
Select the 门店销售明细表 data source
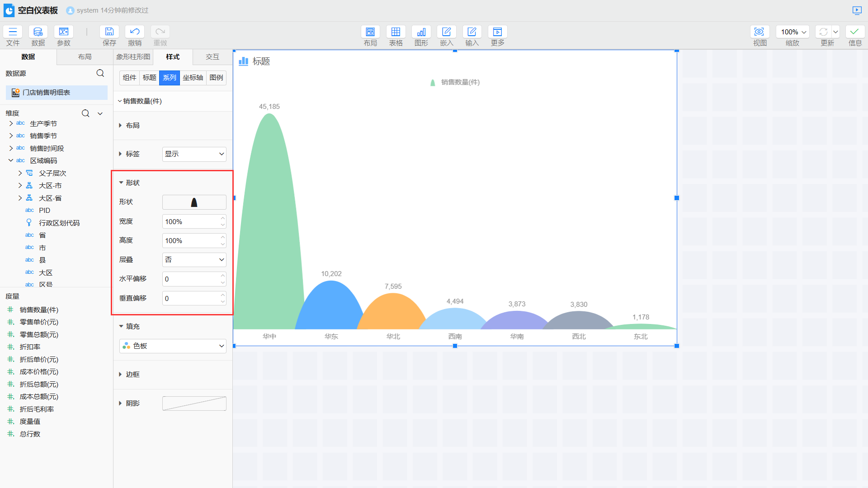(x=47, y=93)
